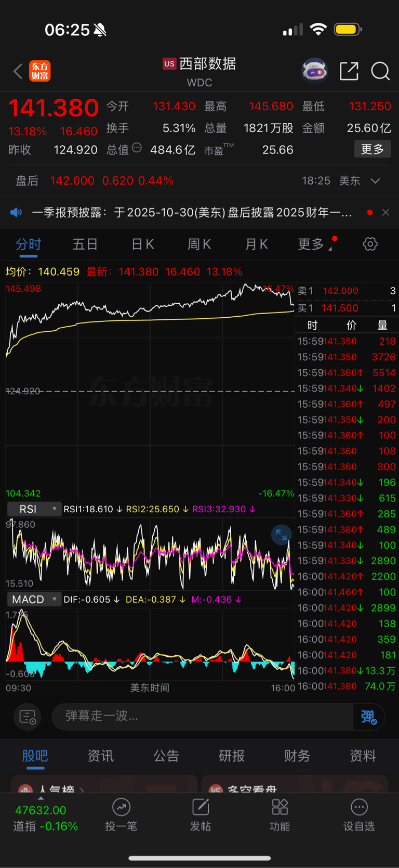
Task: Switch to the 月K tab
Action: [256, 244]
